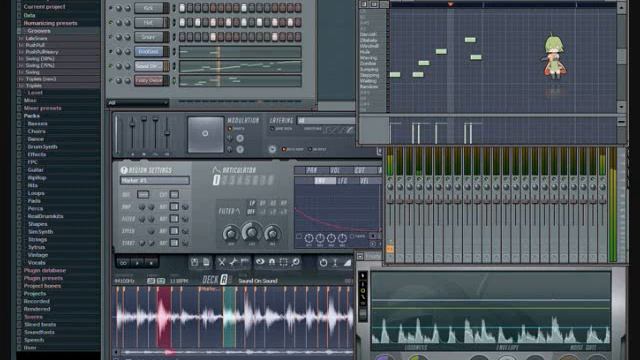
Task: Select the LP filter type
Action: tap(252, 203)
